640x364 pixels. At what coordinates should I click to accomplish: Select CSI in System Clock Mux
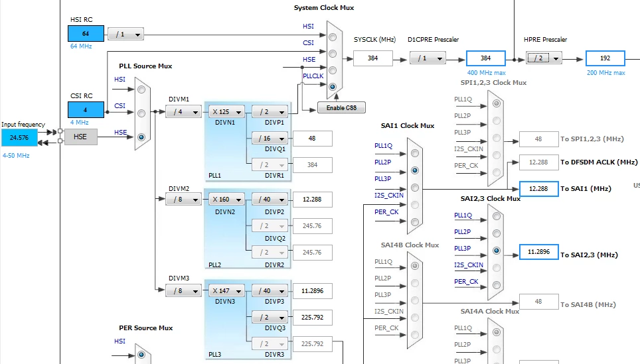pos(333,54)
